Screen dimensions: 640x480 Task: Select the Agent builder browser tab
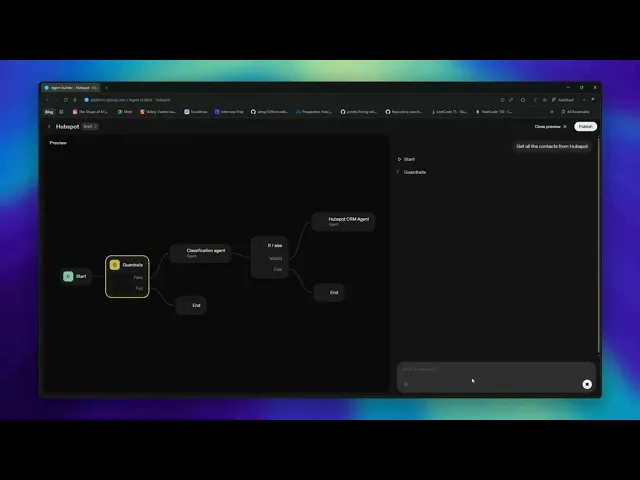pos(71,87)
